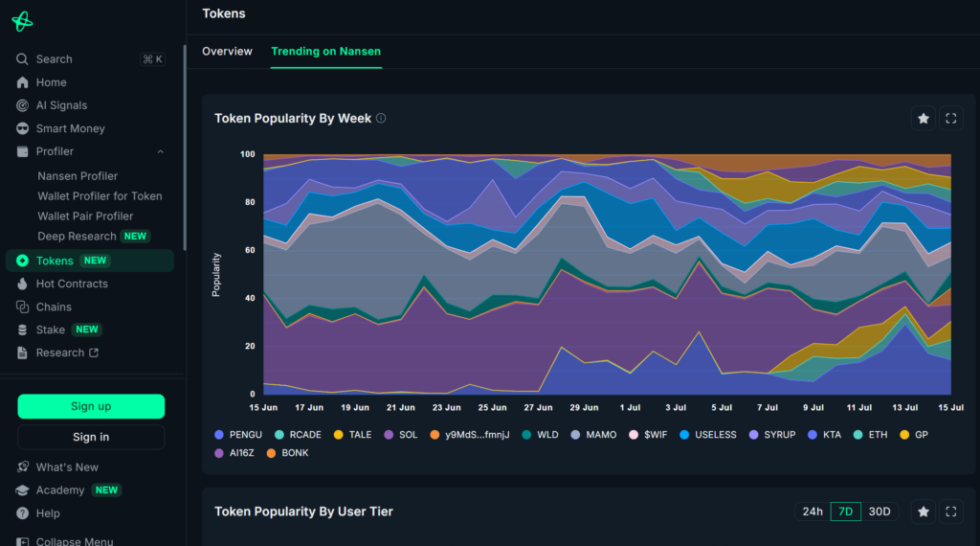The width and height of the screenshot is (980, 546).
Task: Toggle KTA series in legend
Action: [x=825, y=435]
